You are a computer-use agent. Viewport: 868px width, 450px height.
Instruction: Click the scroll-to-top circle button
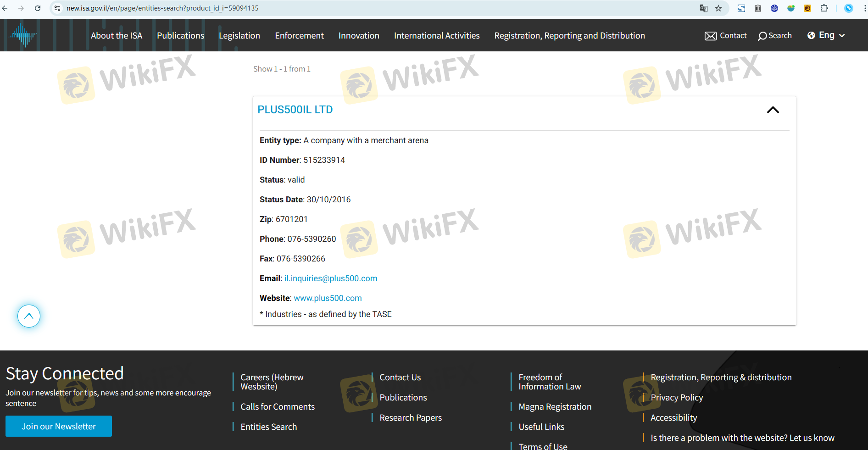[x=29, y=316]
